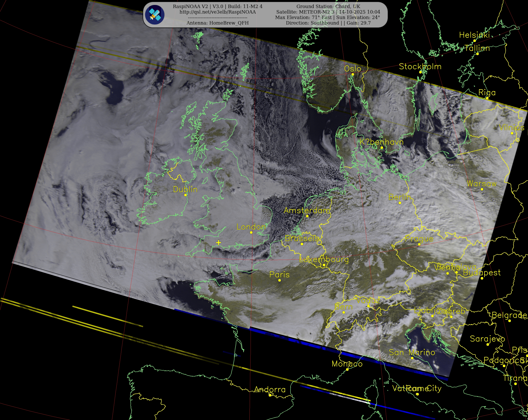Click the Dublin city dot marker

(x=185, y=195)
